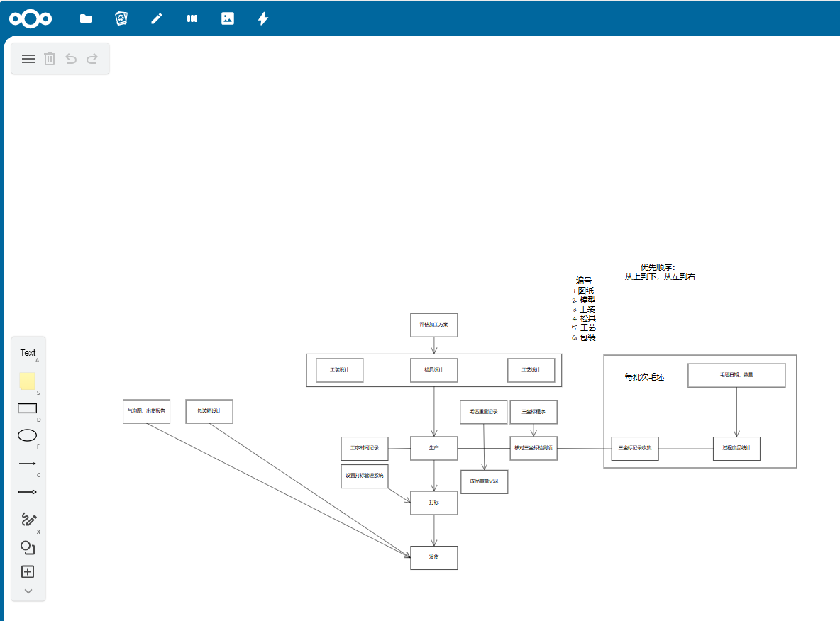Select the Rectangle shape tool
This screenshot has height=621, width=840.
[x=27, y=408]
